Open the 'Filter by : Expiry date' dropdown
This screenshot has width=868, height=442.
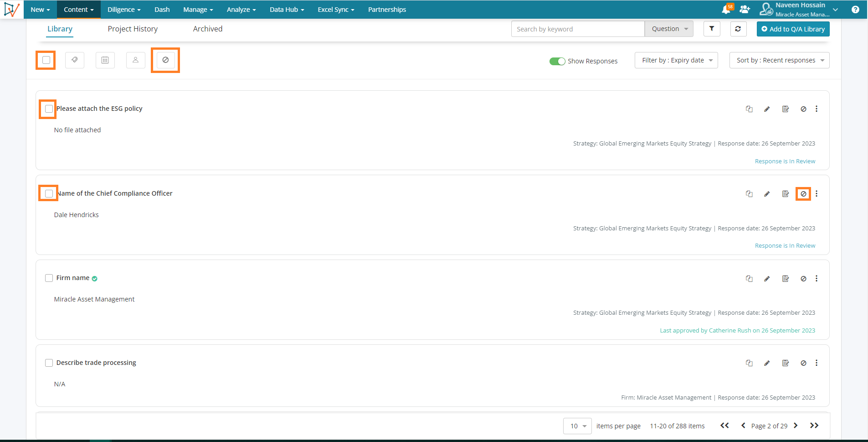pyautogui.click(x=676, y=60)
